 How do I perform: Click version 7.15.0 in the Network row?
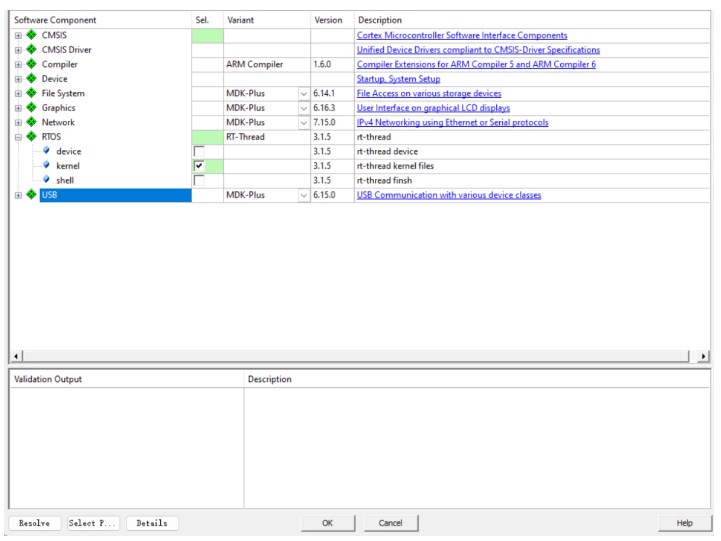pyautogui.click(x=325, y=122)
